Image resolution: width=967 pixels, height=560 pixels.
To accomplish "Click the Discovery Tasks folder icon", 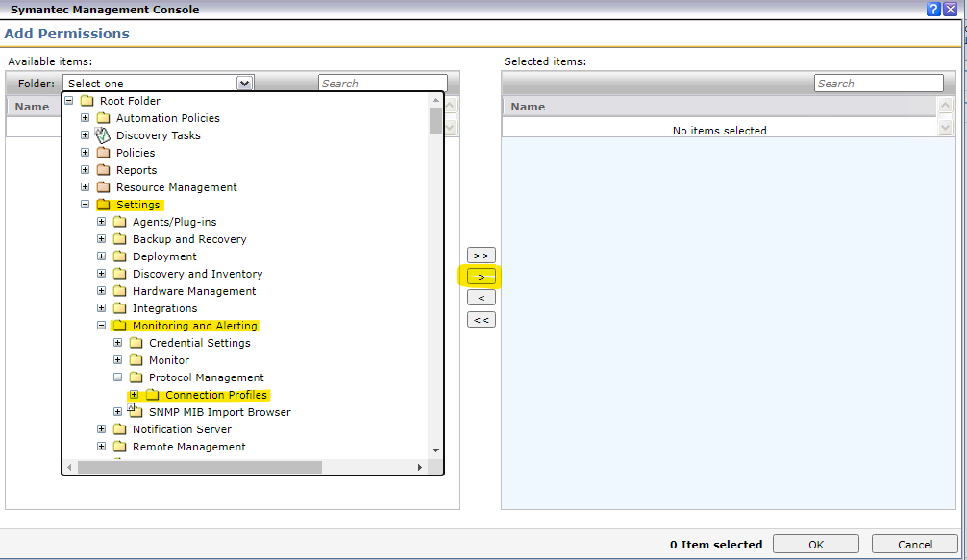I will (103, 135).
